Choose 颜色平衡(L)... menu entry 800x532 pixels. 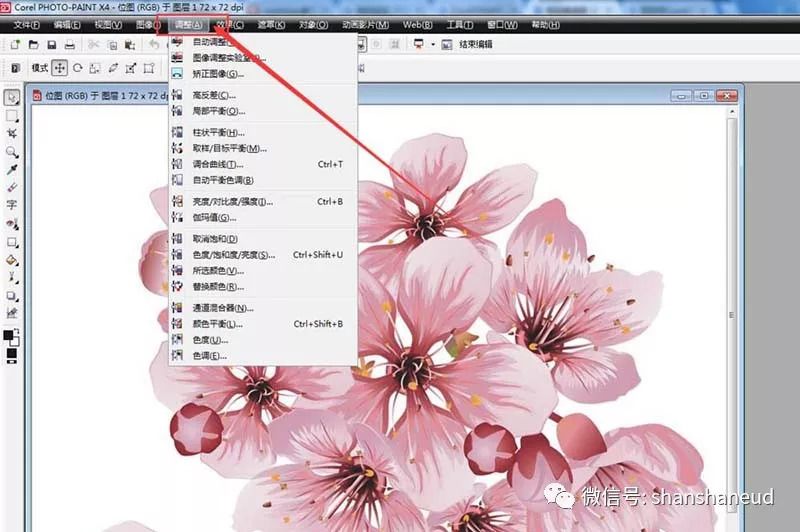[x=263, y=324]
